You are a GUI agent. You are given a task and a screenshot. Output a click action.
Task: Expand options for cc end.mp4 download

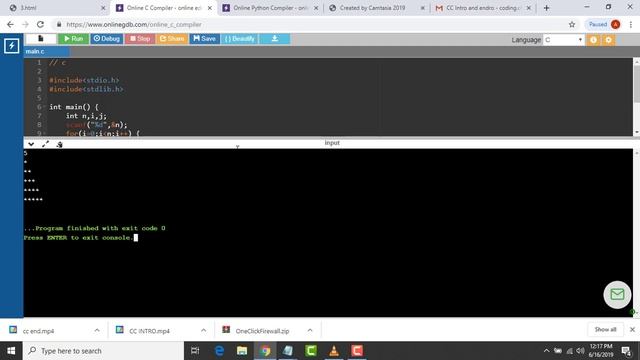pyautogui.click(x=97, y=330)
